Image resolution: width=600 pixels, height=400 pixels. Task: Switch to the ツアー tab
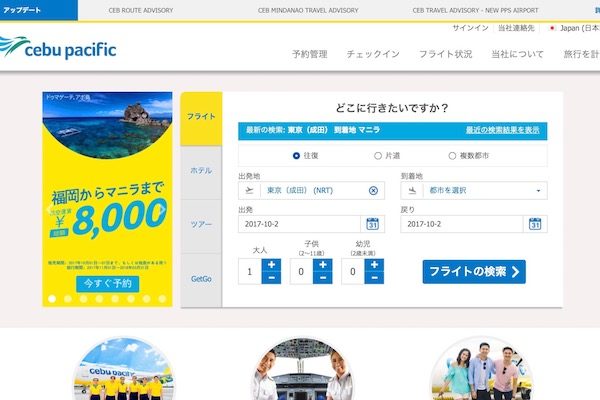(x=201, y=225)
